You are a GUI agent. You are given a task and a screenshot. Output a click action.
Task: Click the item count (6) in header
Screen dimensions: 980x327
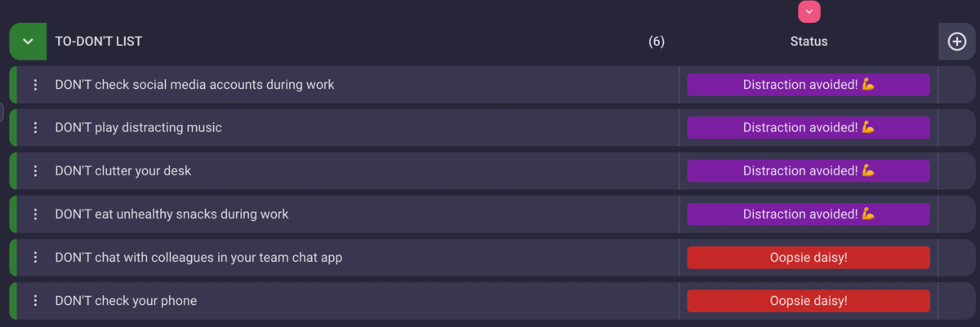click(656, 42)
